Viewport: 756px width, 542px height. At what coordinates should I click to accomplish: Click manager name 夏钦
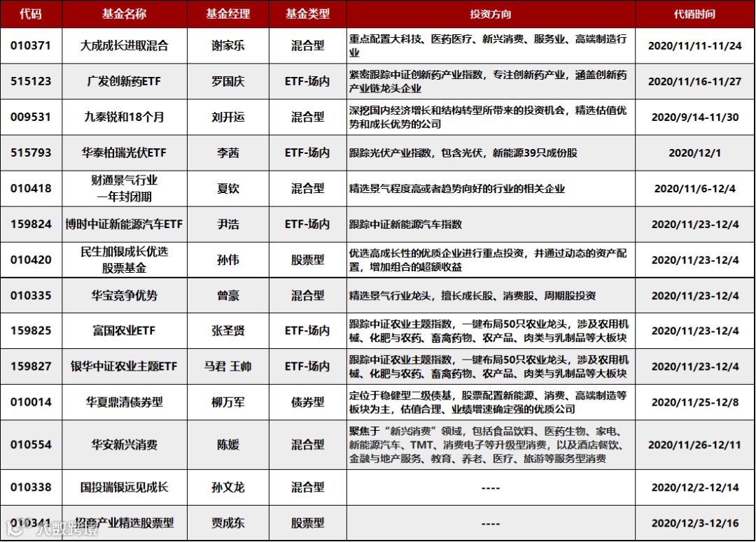[x=228, y=188]
